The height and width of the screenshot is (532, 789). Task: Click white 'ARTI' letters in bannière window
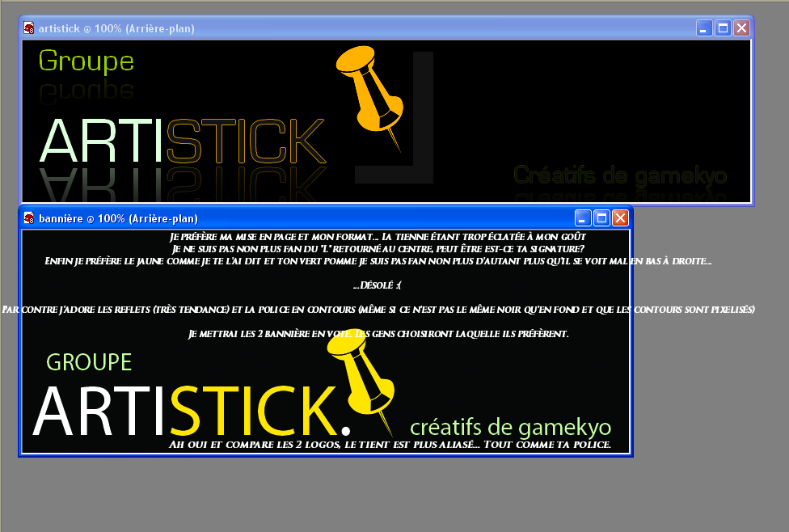pos(99,411)
